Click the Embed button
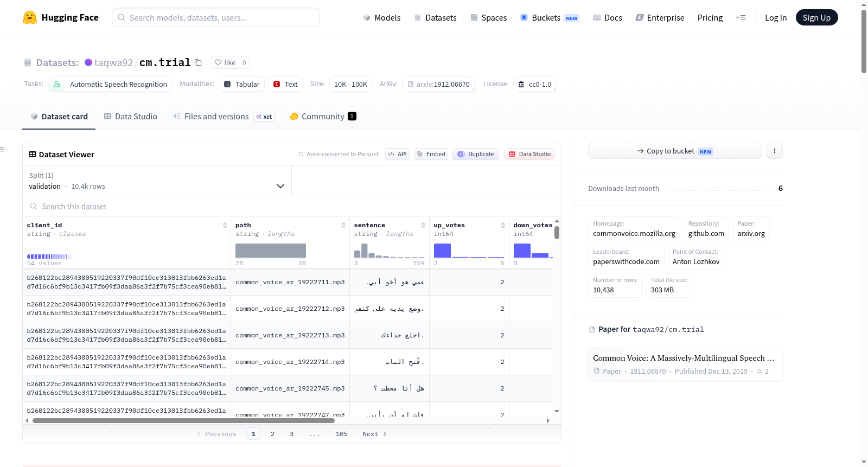 point(431,154)
